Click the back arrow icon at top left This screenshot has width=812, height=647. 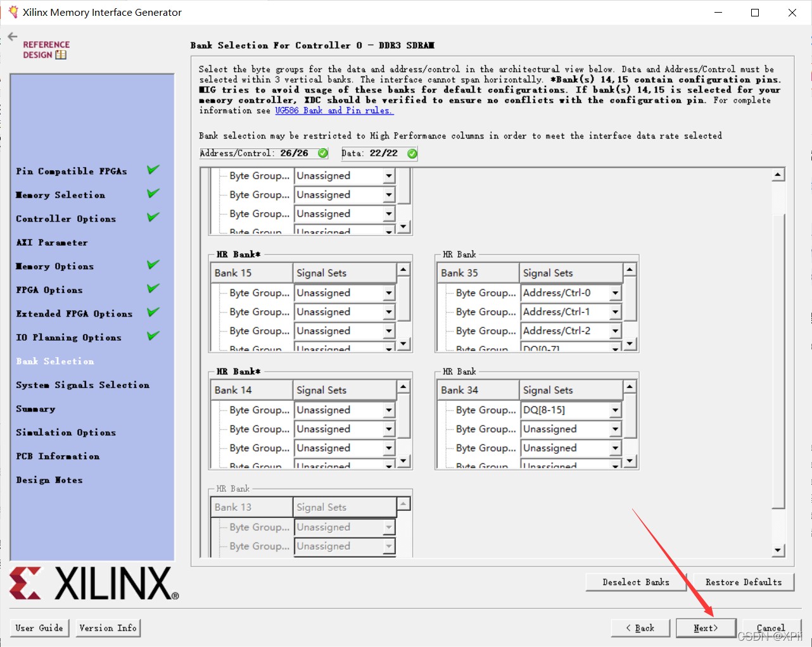13,37
